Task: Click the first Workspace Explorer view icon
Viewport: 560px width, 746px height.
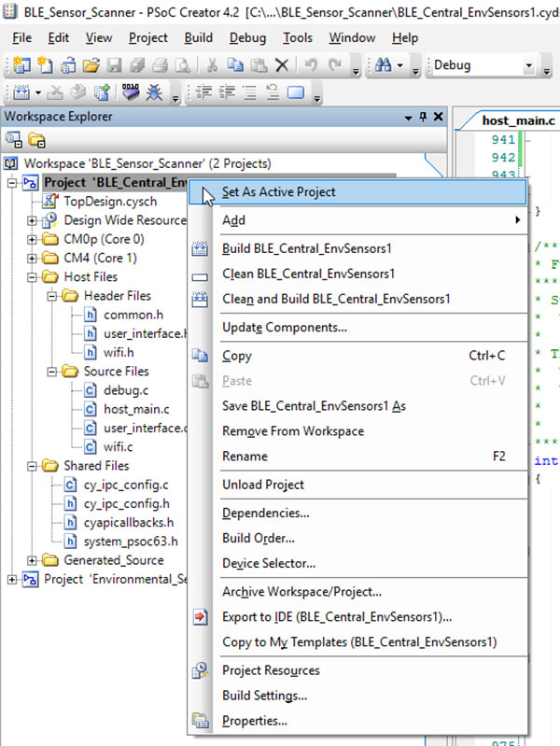Action: pyautogui.click(x=13, y=140)
